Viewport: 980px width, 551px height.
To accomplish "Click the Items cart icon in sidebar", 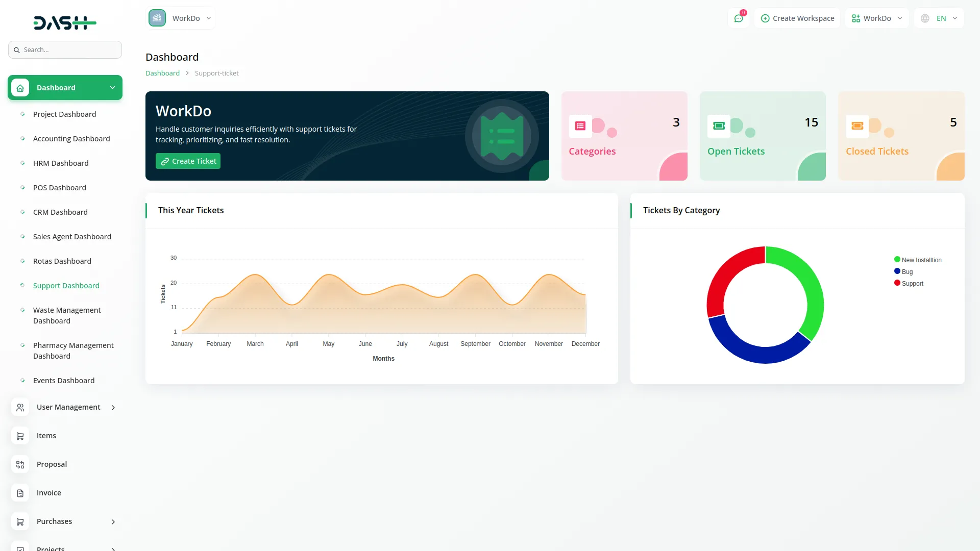I will [20, 436].
